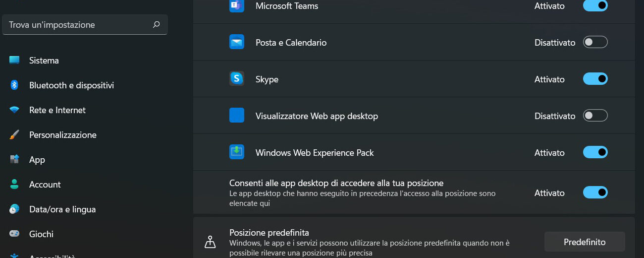Enable Posta e Calendario location toggle

click(x=595, y=42)
